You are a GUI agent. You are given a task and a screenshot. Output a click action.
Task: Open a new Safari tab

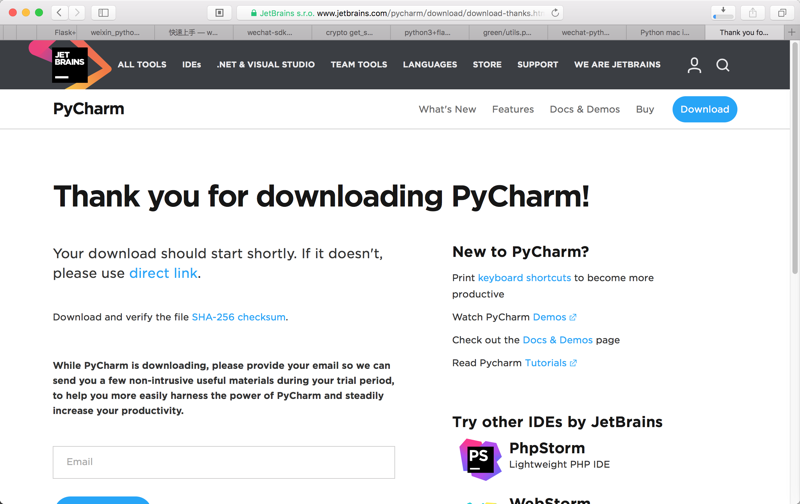coord(792,32)
